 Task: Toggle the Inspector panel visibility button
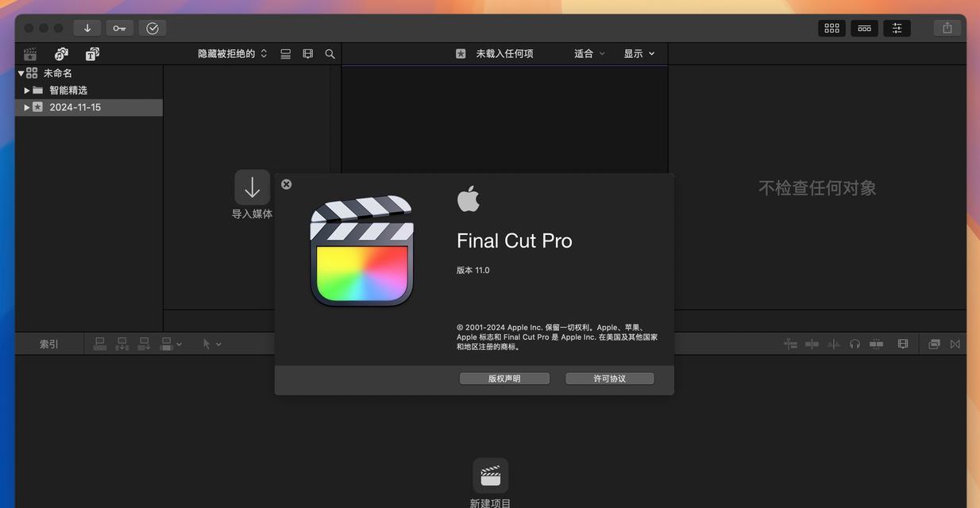pyautogui.click(x=897, y=28)
